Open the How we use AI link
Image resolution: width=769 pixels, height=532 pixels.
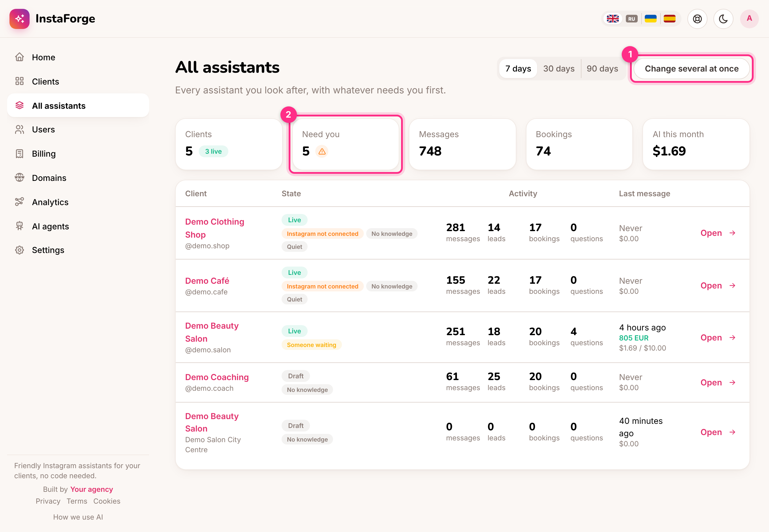coord(78,517)
